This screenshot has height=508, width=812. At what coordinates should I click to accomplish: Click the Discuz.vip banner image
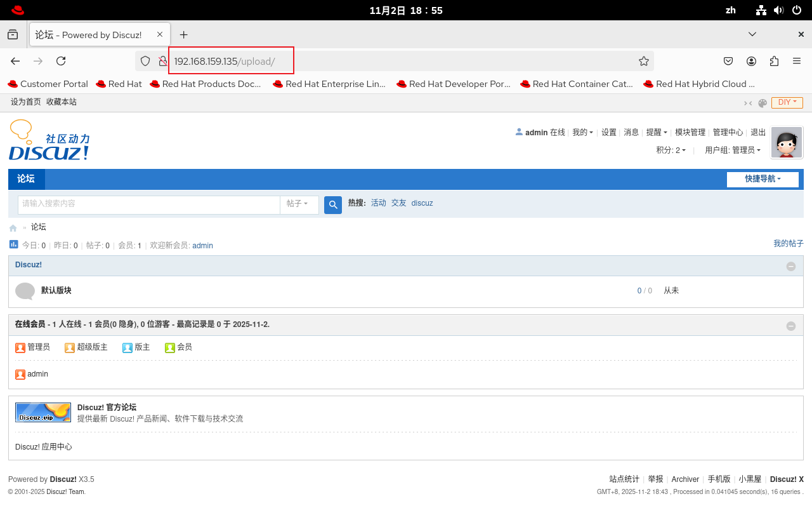[x=43, y=412]
